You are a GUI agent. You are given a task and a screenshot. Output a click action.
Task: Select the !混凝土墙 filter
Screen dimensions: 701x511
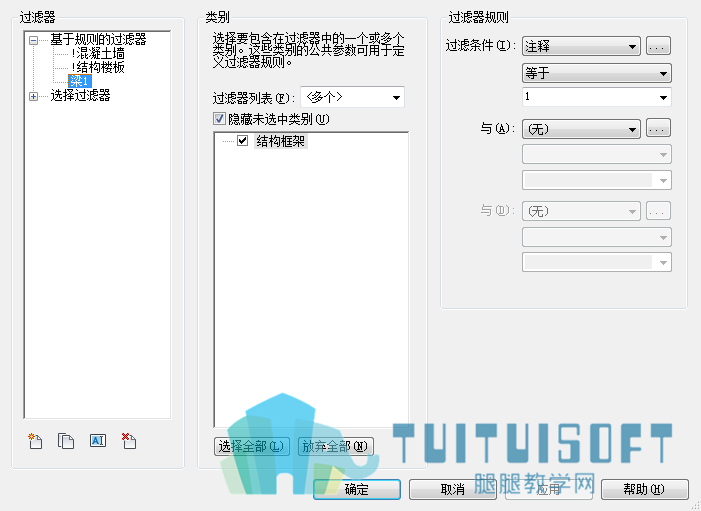(x=98, y=54)
